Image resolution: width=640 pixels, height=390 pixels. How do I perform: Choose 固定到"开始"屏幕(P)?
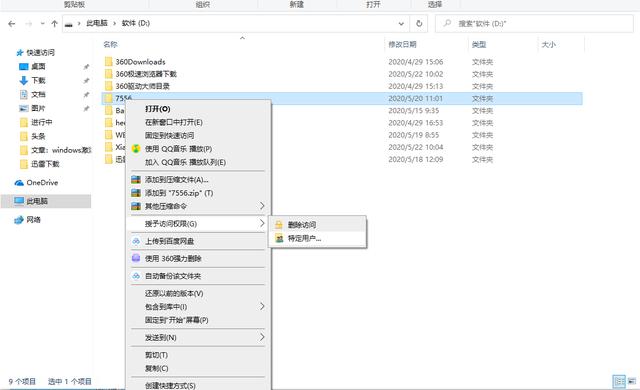(x=177, y=320)
